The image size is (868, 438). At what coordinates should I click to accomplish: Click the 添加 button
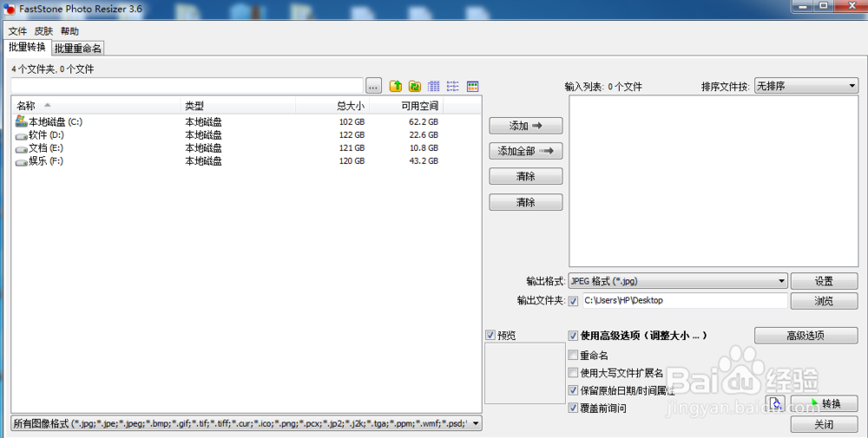pyautogui.click(x=526, y=126)
